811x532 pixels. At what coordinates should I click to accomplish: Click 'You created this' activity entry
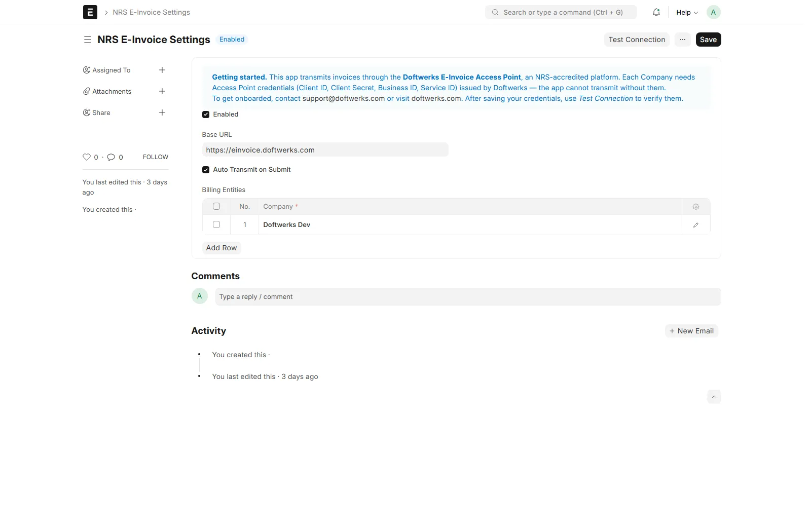(x=241, y=355)
